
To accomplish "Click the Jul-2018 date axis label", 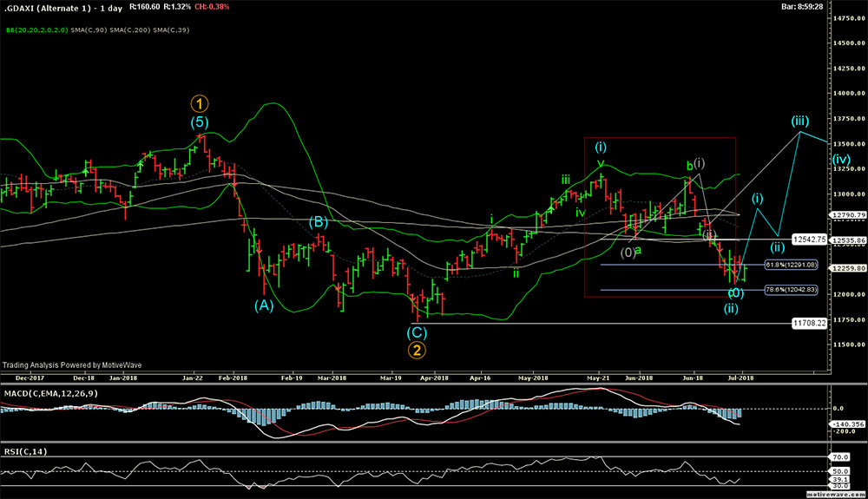I will pos(742,378).
